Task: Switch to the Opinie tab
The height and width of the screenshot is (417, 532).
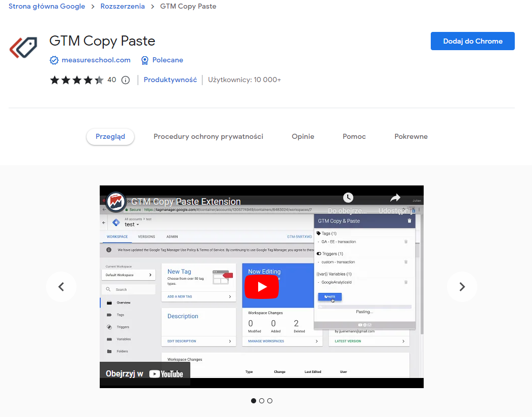Action: [303, 136]
